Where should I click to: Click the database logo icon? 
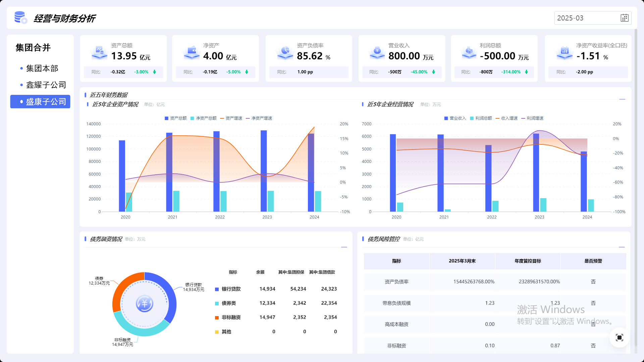20,18
